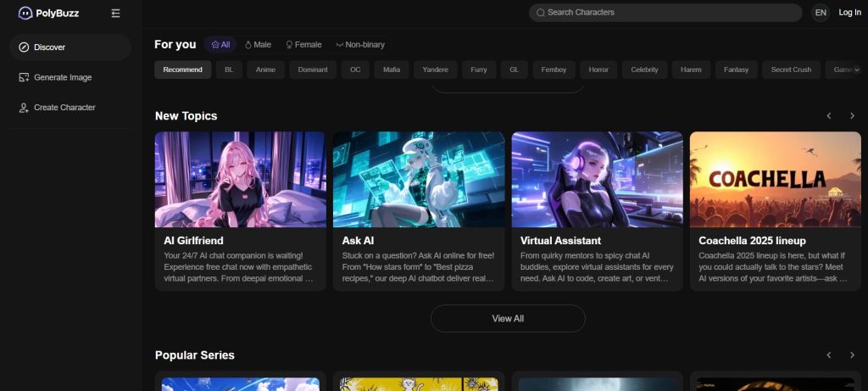This screenshot has width=868, height=391.
Task: Click the AI Girlfriend title
Action: click(194, 241)
